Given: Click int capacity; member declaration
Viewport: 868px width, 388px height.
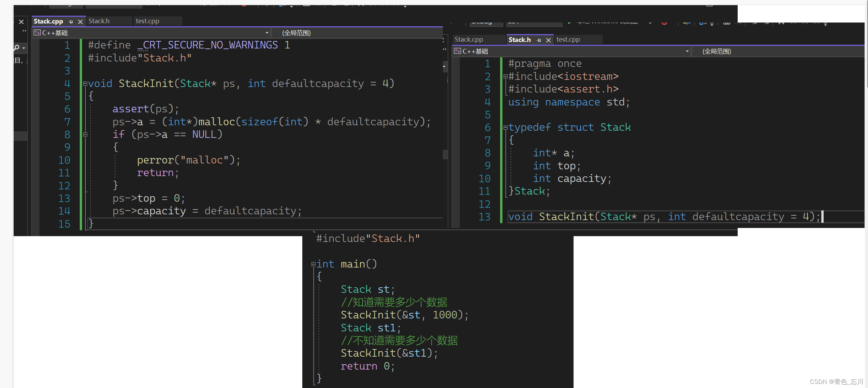Looking at the screenshot, I should pyautogui.click(x=572, y=178).
